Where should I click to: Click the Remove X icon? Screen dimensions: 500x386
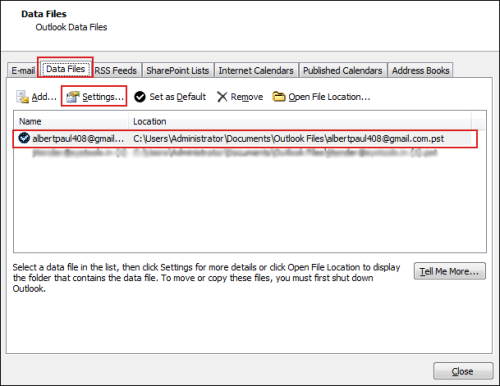click(222, 97)
